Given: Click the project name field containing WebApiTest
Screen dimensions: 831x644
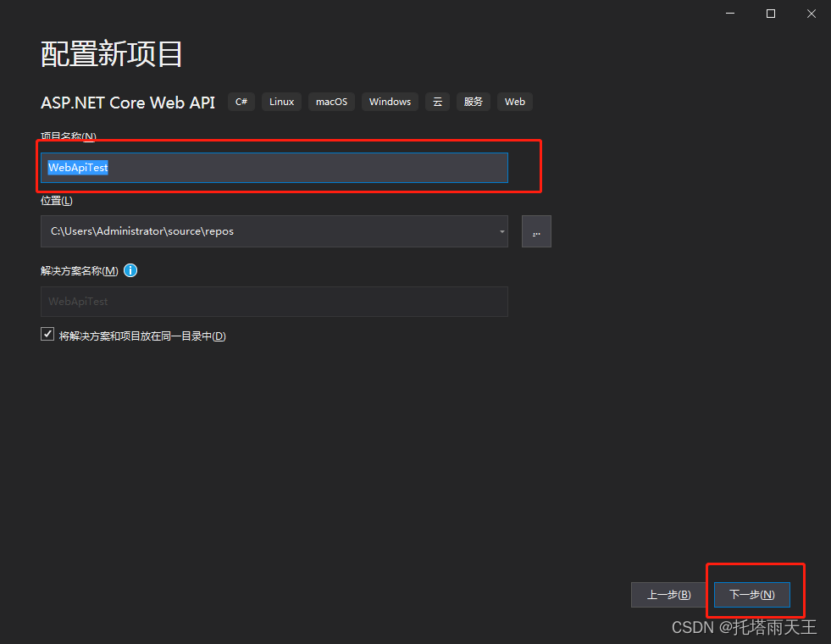Looking at the screenshot, I should 274,168.
